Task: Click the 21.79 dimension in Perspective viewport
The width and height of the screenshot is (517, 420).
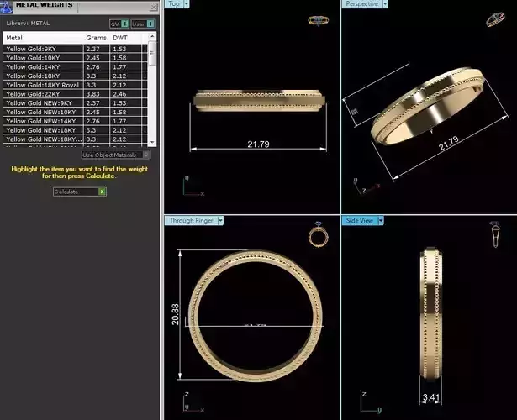Action: [448, 144]
